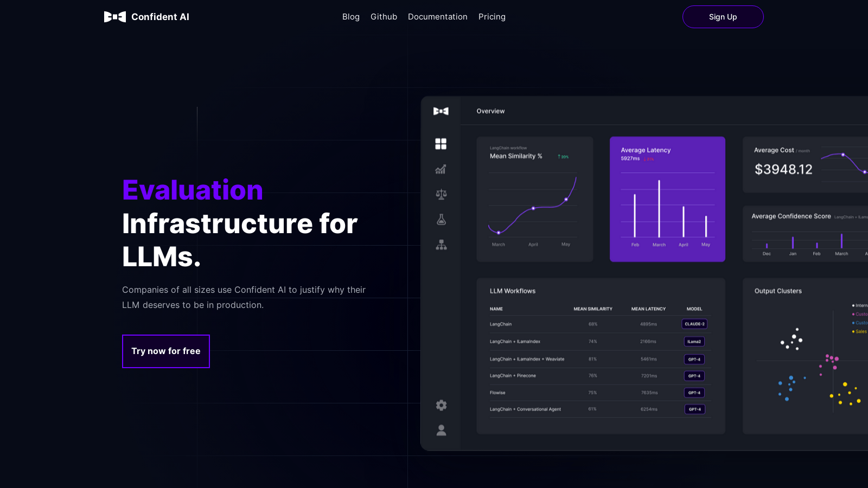
Task: Click the CLAUDE-2 model badge
Action: click(x=694, y=324)
